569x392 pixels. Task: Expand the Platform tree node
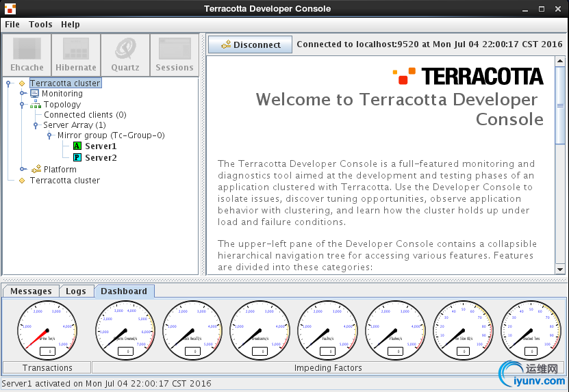(x=23, y=169)
